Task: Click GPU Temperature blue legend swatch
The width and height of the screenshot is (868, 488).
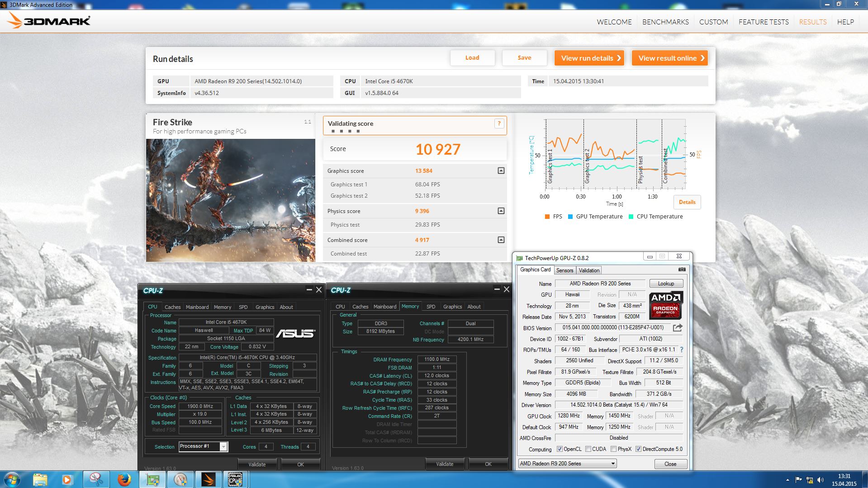Action: coord(570,217)
